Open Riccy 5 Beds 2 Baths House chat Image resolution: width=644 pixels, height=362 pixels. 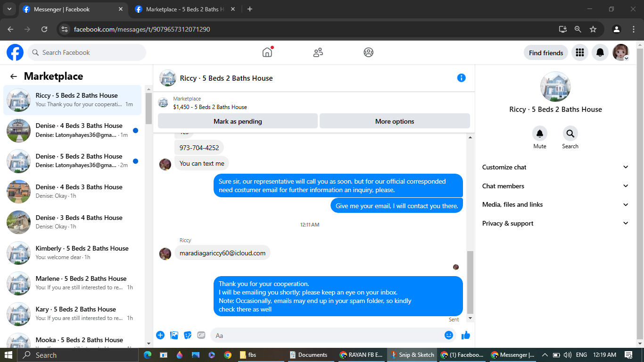click(x=73, y=100)
